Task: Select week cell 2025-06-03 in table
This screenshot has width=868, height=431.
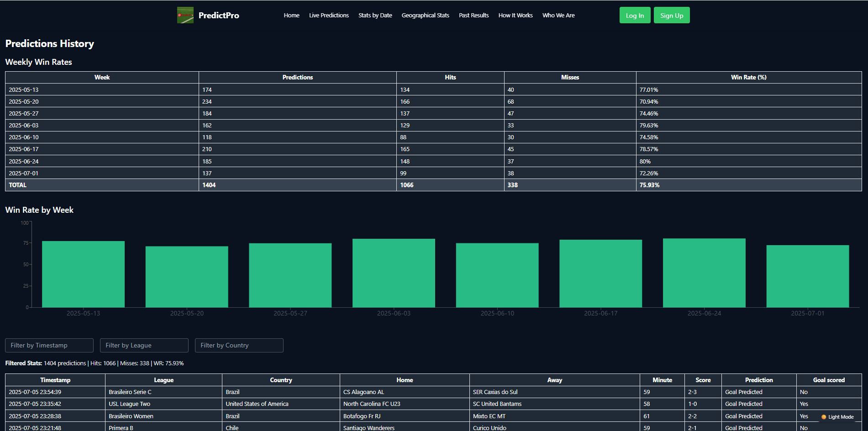Action: click(102, 125)
